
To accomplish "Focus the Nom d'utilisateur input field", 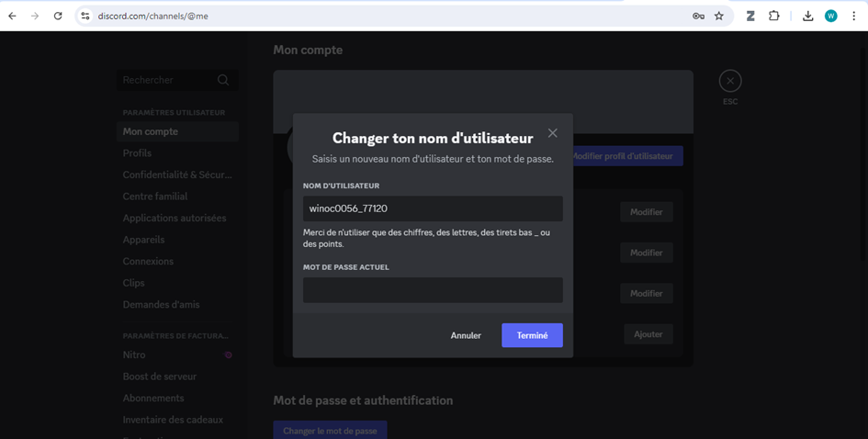I will pyautogui.click(x=433, y=208).
